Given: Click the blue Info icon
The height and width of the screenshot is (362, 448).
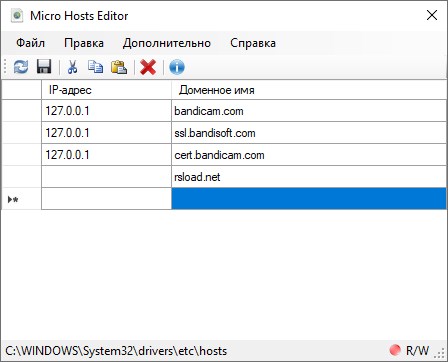Looking at the screenshot, I should pyautogui.click(x=177, y=67).
